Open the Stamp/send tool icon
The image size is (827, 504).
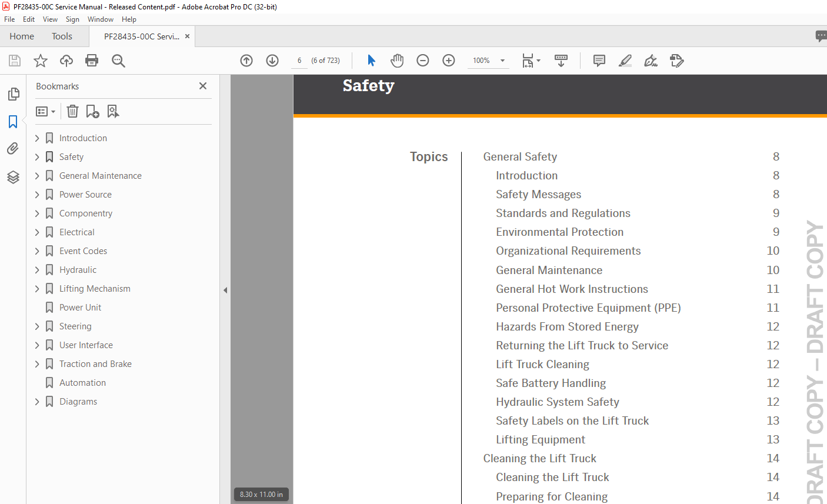coord(676,61)
